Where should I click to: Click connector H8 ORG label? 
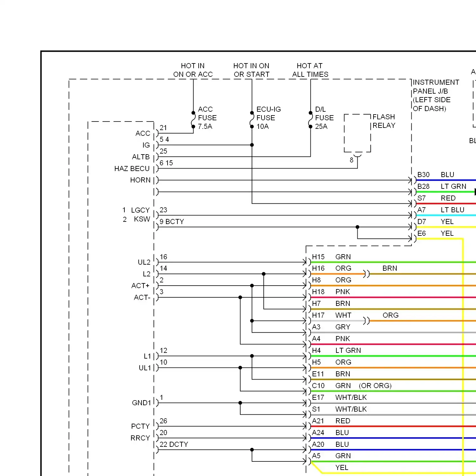click(332, 280)
